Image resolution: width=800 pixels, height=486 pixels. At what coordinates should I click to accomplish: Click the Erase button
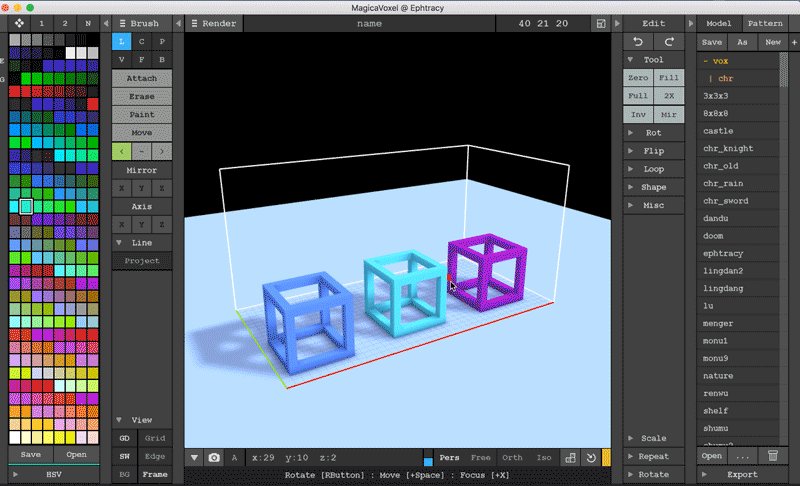[x=141, y=96]
